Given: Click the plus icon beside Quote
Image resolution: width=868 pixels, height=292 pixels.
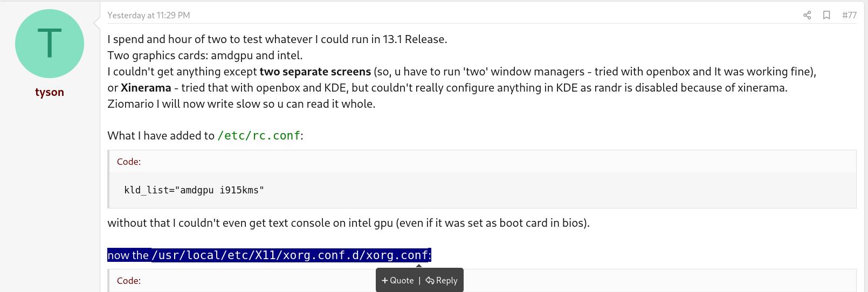Looking at the screenshot, I should coord(384,280).
